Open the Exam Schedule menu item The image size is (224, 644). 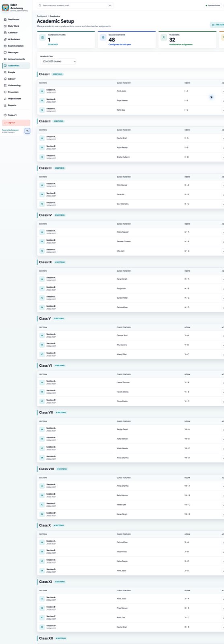16,46
